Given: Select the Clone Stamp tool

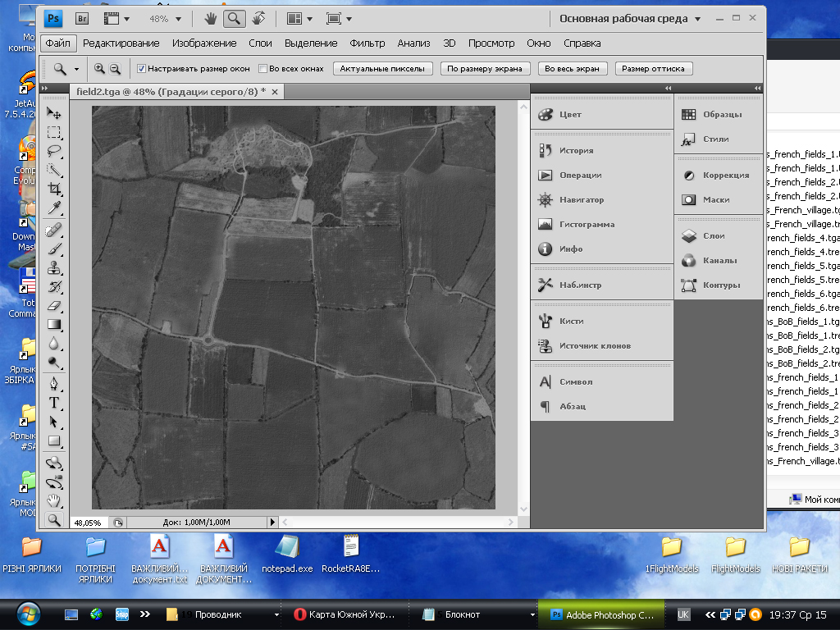Looking at the screenshot, I should [x=54, y=267].
